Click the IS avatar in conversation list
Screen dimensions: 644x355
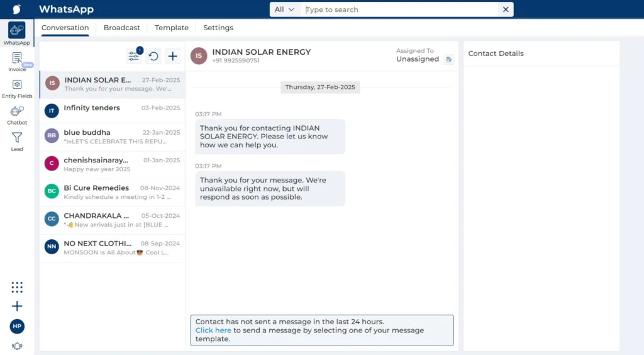(x=52, y=83)
